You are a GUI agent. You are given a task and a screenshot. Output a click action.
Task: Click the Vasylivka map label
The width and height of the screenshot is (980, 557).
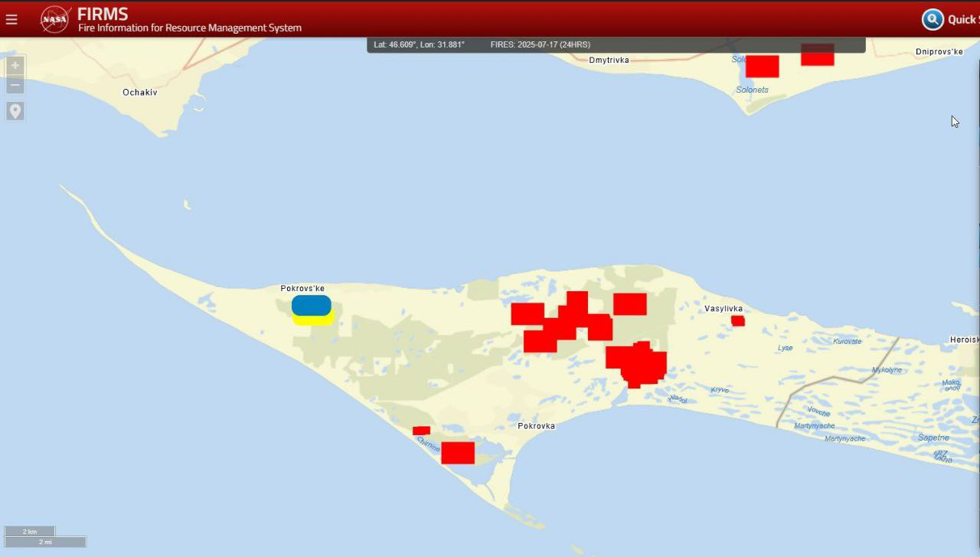(x=724, y=309)
